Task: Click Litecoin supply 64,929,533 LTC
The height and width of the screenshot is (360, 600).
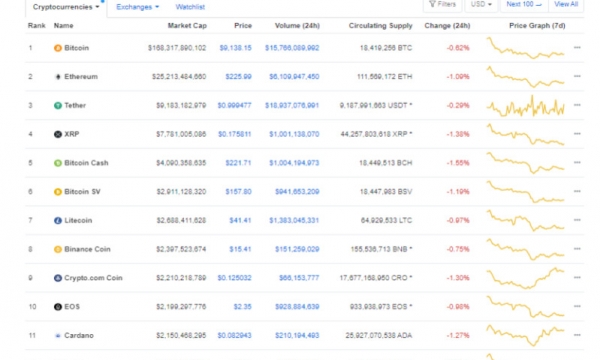Action: click(386, 220)
